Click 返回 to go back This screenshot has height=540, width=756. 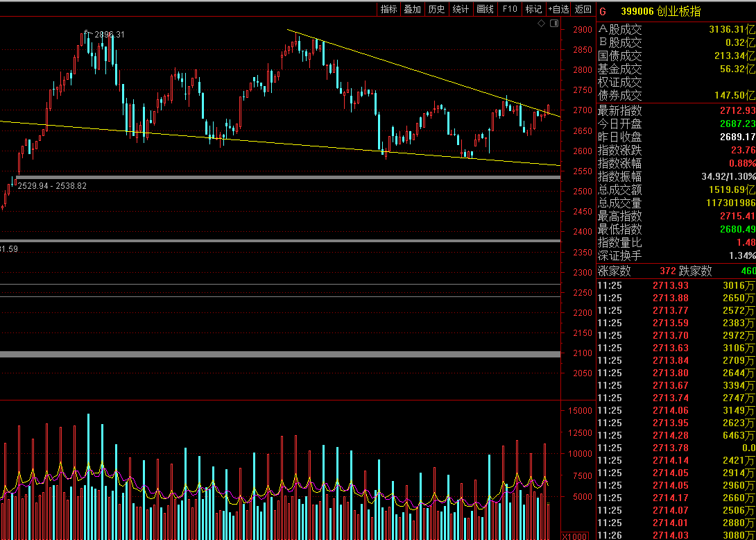point(583,9)
